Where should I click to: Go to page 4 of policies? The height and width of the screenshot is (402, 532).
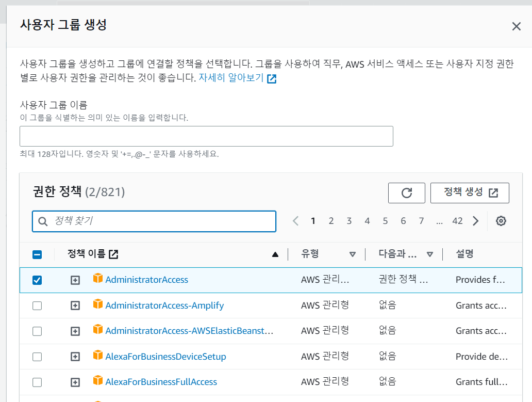[x=367, y=221]
